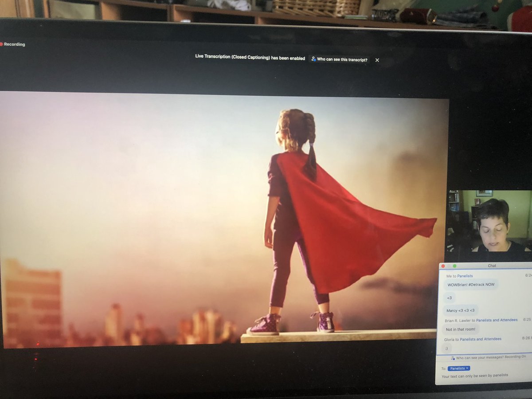The image size is (532, 399).
Task: Click the 'Not in that room!' message
Action: tap(460, 329)
